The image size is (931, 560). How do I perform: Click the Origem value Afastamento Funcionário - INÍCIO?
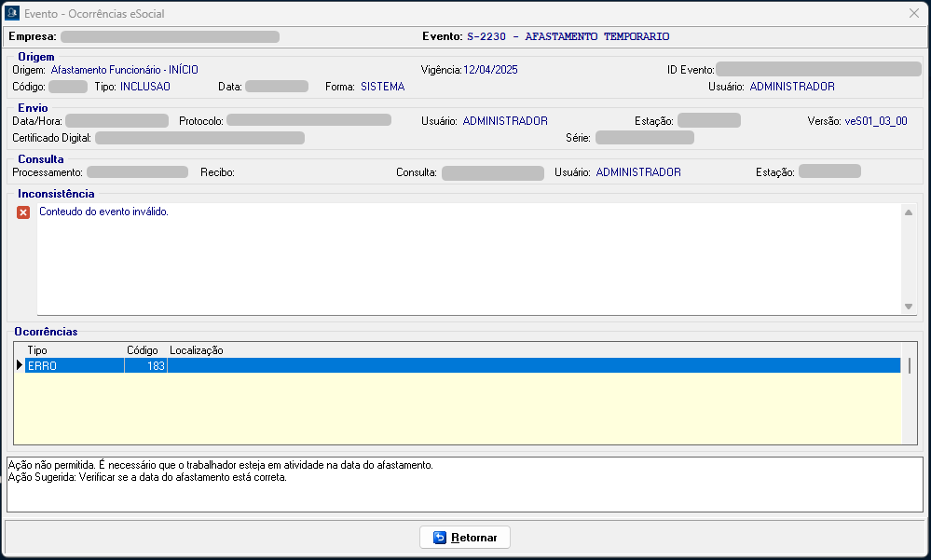124,70
